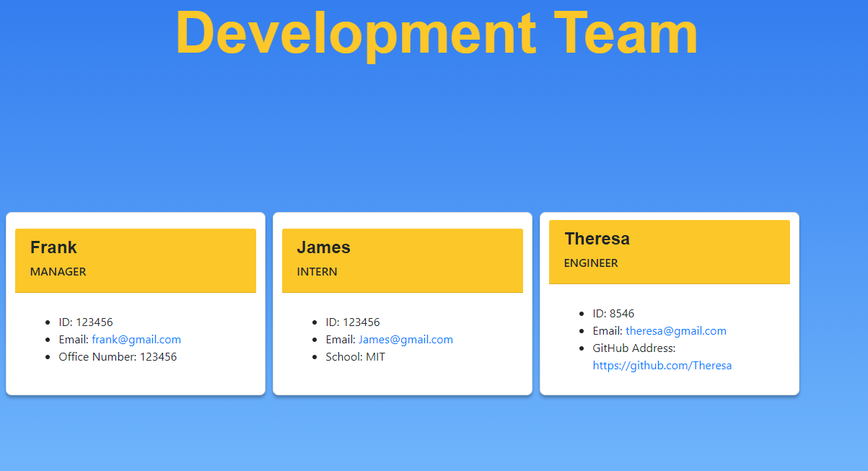The image size is (868, 471).
Task: Select James's profile card
Action: point(403,303)
